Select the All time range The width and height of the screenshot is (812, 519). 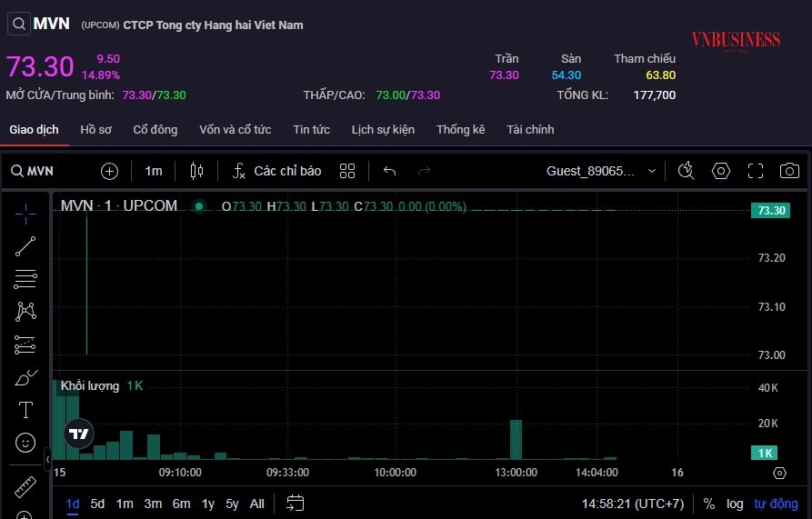[256, 504]
